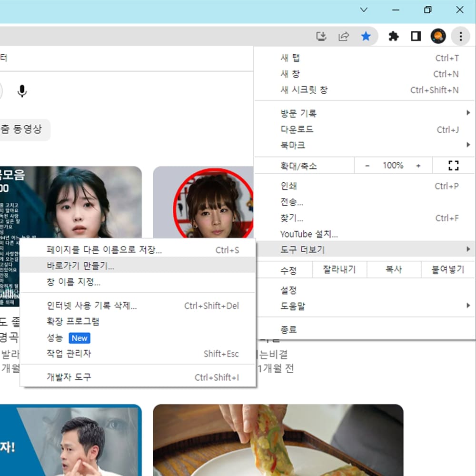
Task: Open the three-dot Chrome menu icon
Action: [x=460, y=36]
